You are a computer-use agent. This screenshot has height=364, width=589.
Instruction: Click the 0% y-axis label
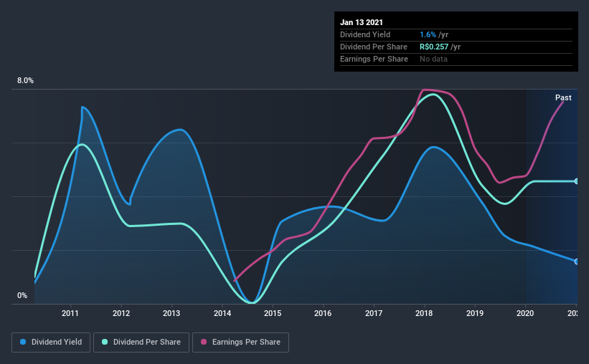22,296
